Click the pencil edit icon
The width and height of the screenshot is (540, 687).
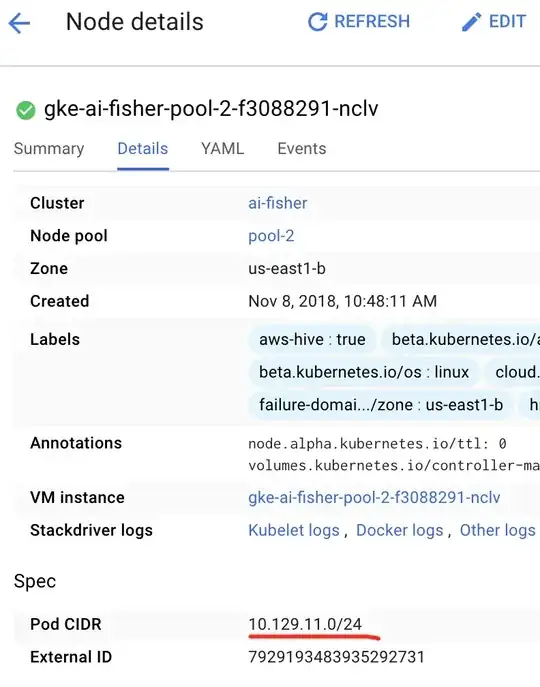[x=472, y=22]
